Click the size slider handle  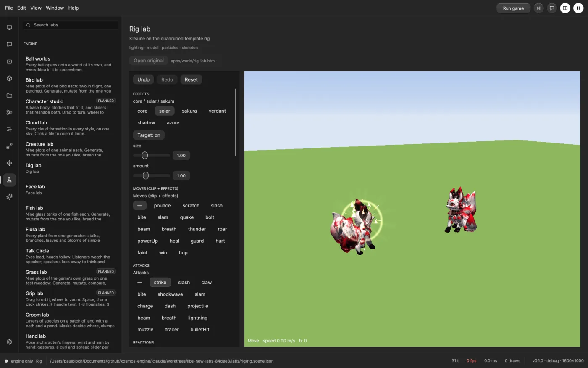click(145, 156)
